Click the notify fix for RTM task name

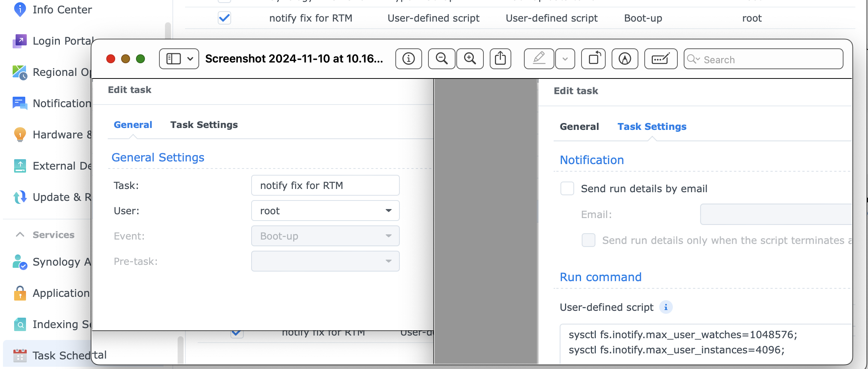tap(311, 18)
